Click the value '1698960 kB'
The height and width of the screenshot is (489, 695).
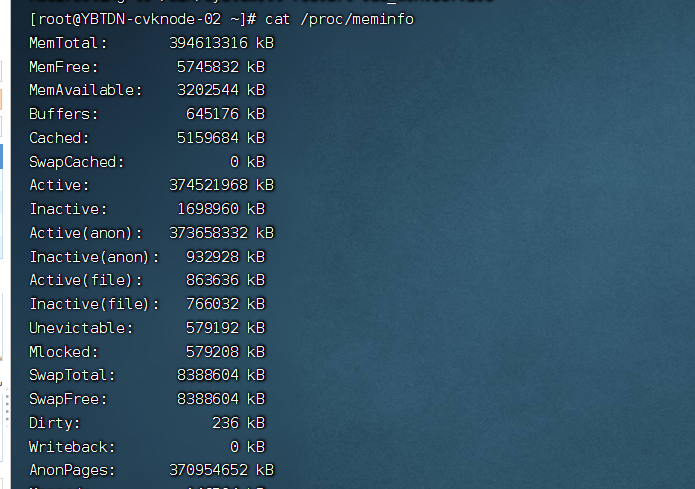click(221, 209)
